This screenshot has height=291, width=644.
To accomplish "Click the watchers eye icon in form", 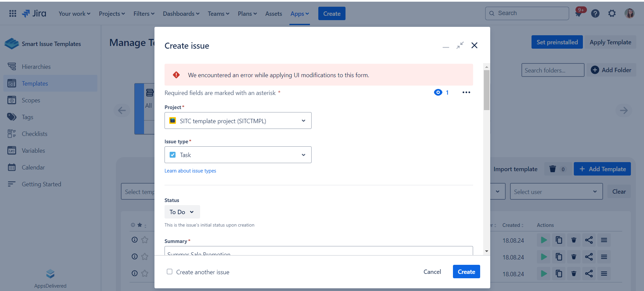I will point(438,92).
